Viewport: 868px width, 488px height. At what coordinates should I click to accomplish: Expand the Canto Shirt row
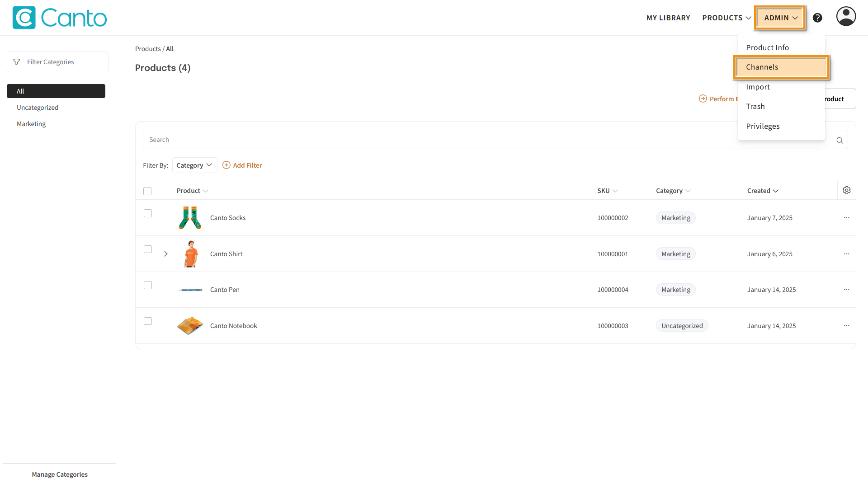[x=166, y=254]
